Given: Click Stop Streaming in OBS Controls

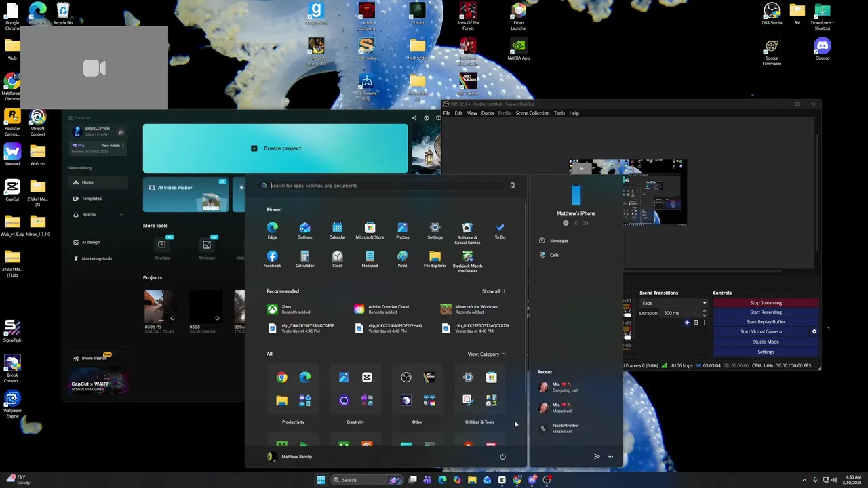Looking at the screenshot, I should coord(766,303).
